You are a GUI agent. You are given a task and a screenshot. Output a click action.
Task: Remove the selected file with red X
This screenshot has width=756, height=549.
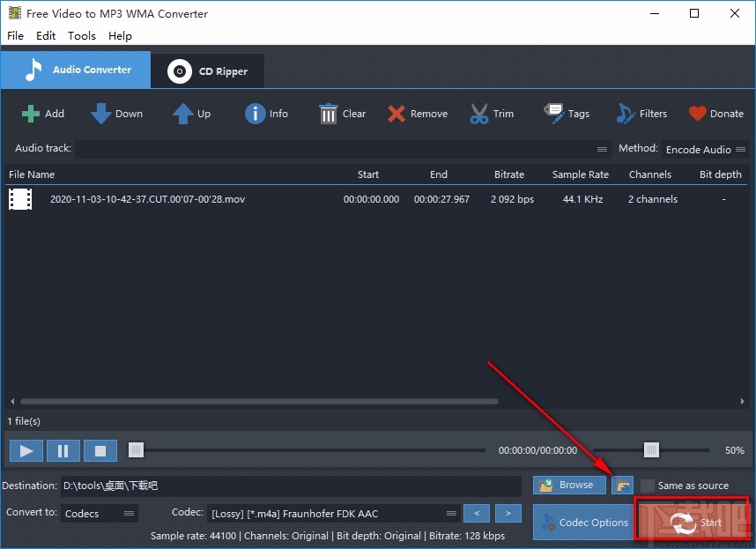pos(397,114)
